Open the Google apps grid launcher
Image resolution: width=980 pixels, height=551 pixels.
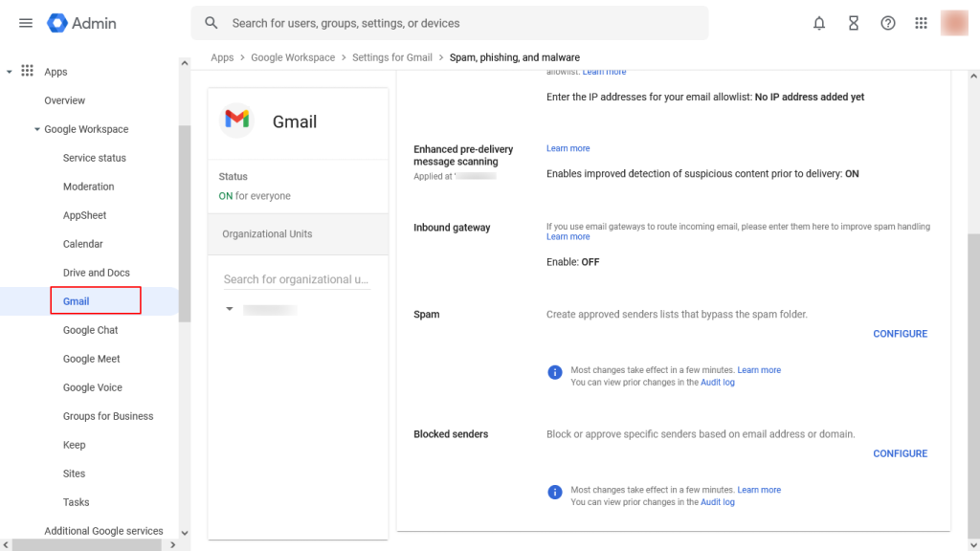point(922,23)
